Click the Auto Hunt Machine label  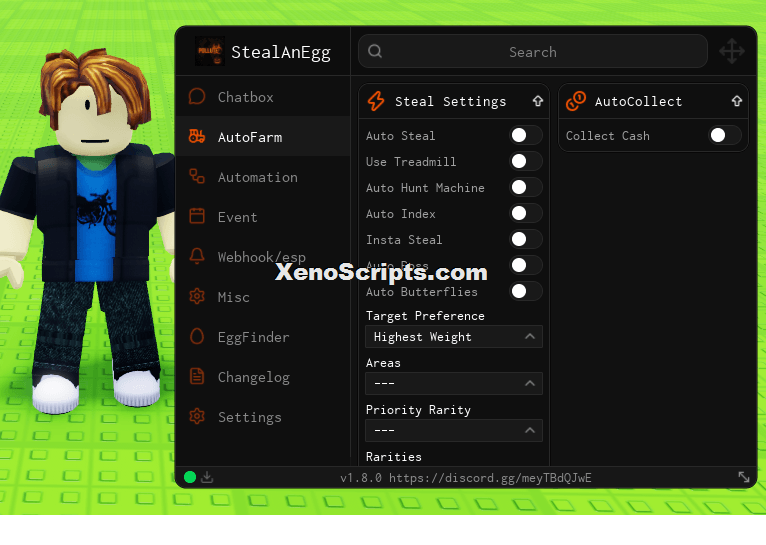point(425,188)
